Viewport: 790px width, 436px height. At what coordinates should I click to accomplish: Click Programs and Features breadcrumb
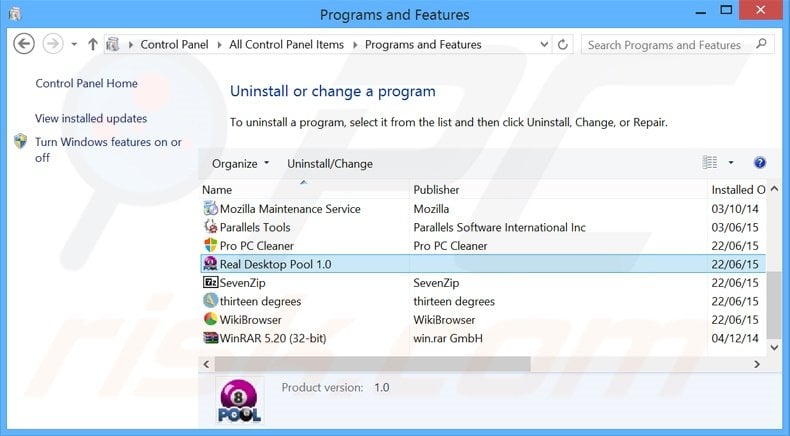tap(423, 44)
